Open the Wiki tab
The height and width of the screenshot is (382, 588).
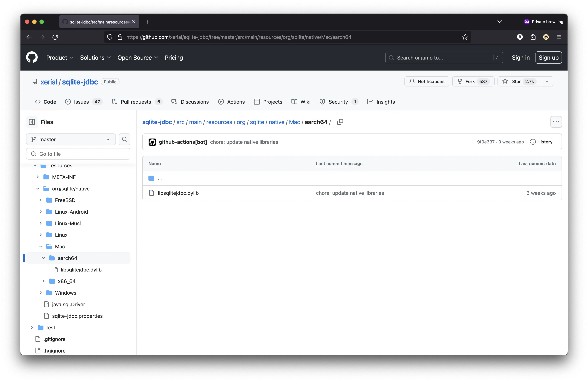[301, 102]
